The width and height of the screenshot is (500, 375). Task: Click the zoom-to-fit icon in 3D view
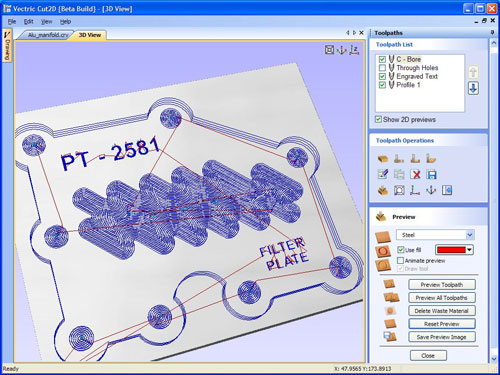tap(329, 50)
